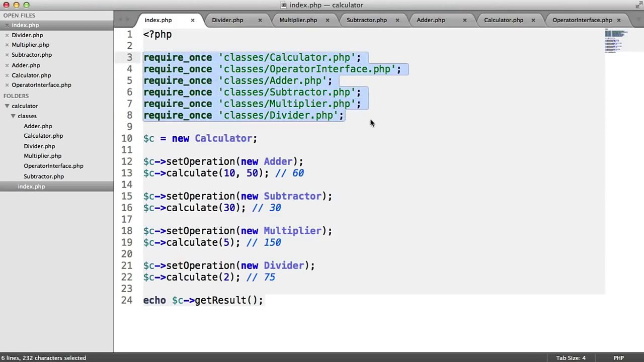The height and width of the screenshot is (362, 644).
Task: Close the index.php tab
Action: pyautogui.click(x=192, y=20)
